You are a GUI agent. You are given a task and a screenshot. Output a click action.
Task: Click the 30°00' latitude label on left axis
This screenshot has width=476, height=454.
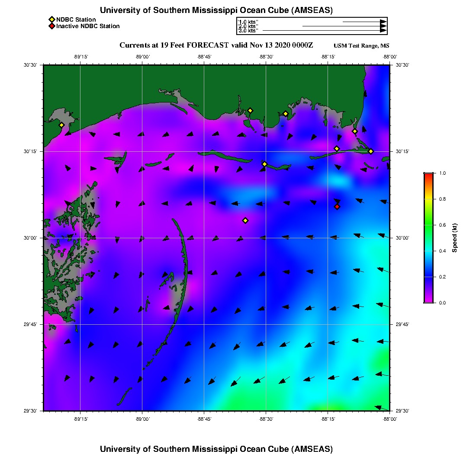tap(33, 238)
